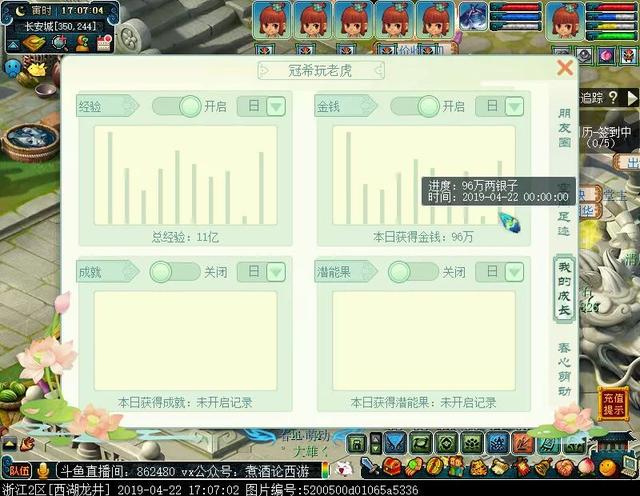Toggle the 经验 recording switch

click(x=177, y=107)
